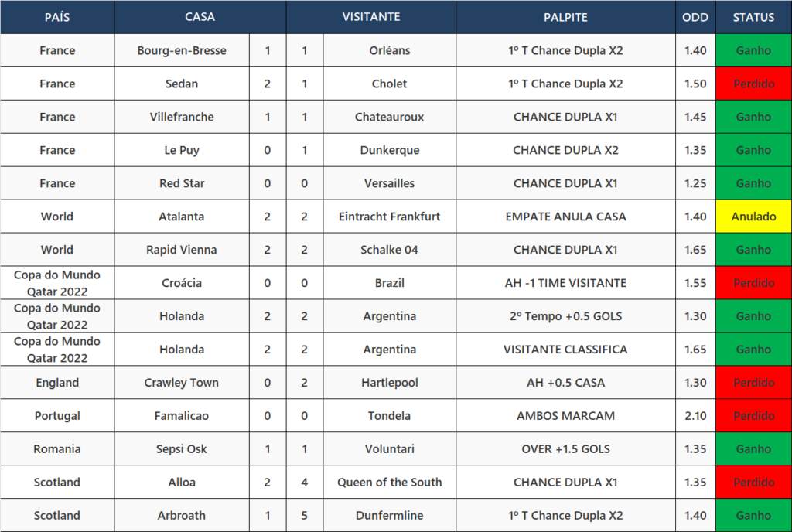This screenshot has width=792, height=532.
Task: Click the ODD column header
Action: [x=695, y=17]
